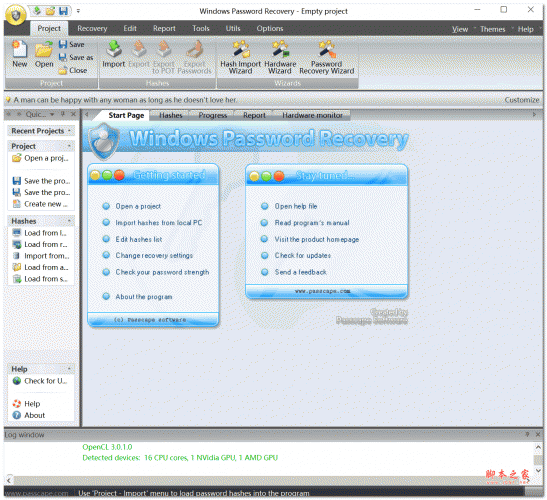This screenshot has height=500, width=547.
Task: Click the About item in sidebar
Action: (29, 415)
